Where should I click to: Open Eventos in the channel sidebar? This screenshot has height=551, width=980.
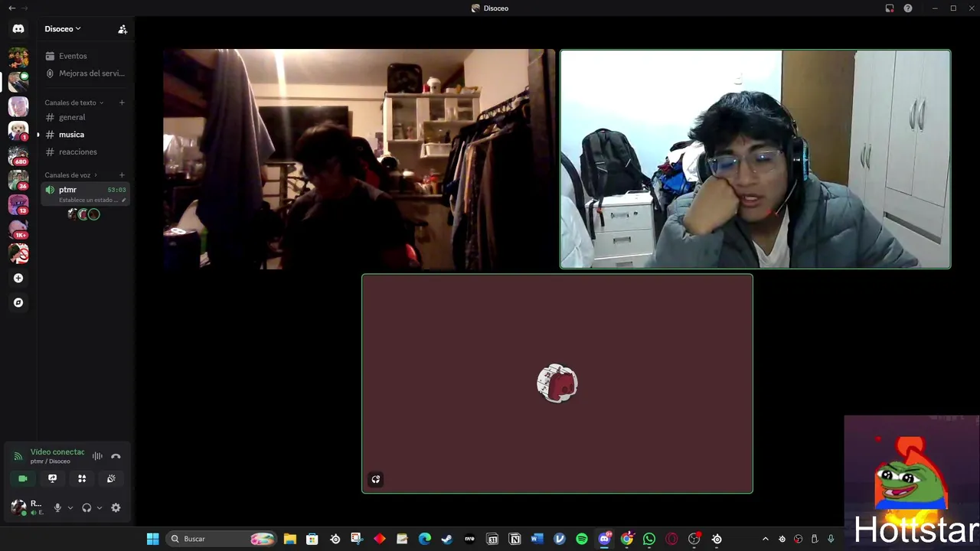[x=73, y=56]
